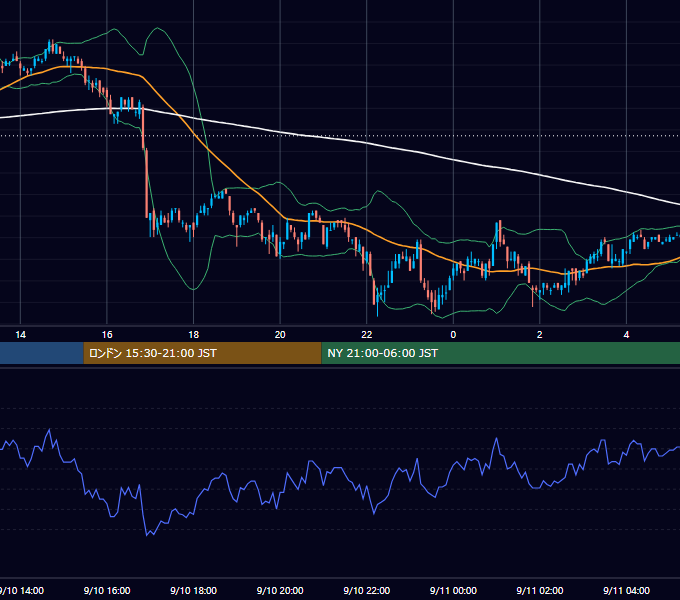Screen dimensions: 680x600
Task: Select the NY 21:00-06:00 JST session bar
Action: click(500, 353)
